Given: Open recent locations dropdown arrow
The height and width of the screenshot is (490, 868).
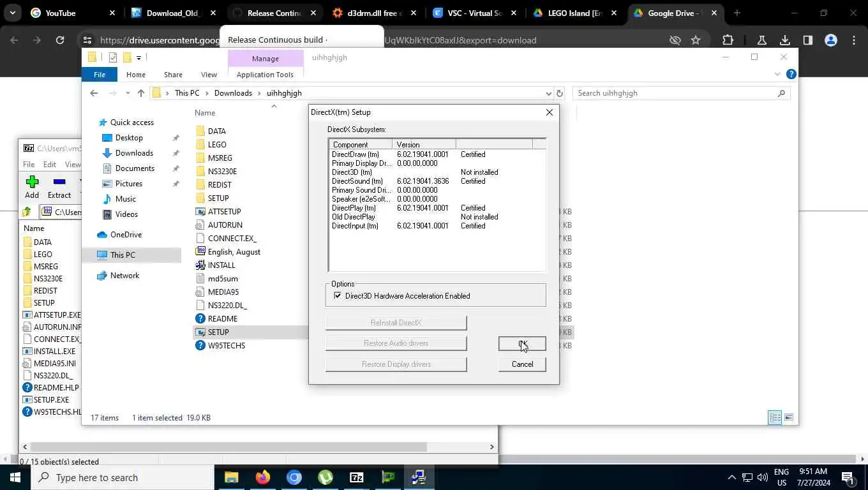Looking at the screenshot, I should click(x=128, y=93).
